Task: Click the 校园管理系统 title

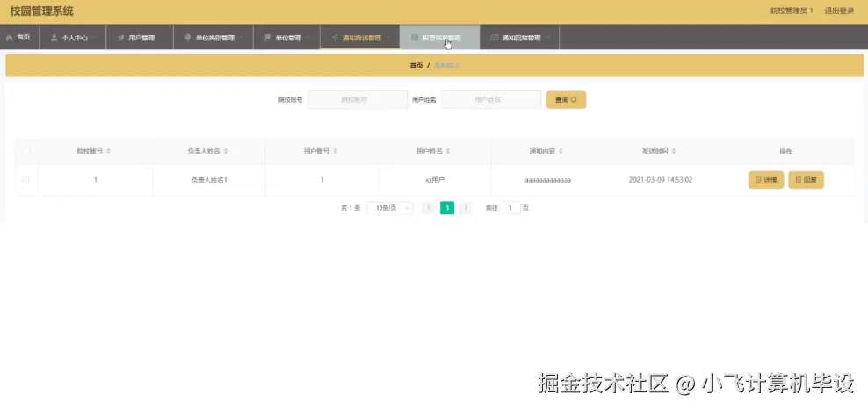Action: tap(41, 11)
